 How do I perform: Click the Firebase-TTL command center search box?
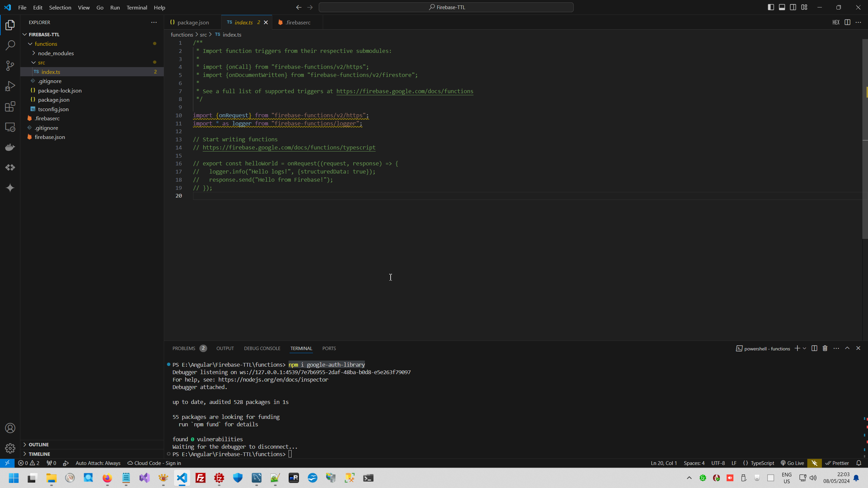[446, 7]
